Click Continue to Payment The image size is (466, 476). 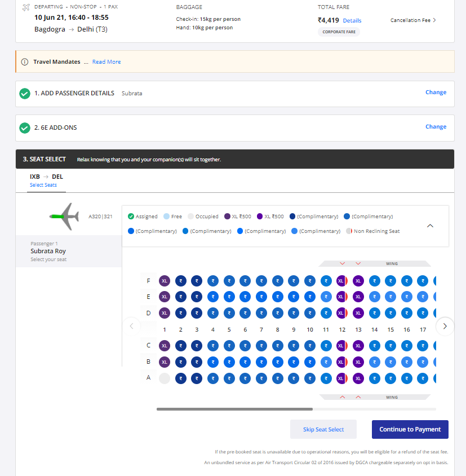click(x=410, y=429)
